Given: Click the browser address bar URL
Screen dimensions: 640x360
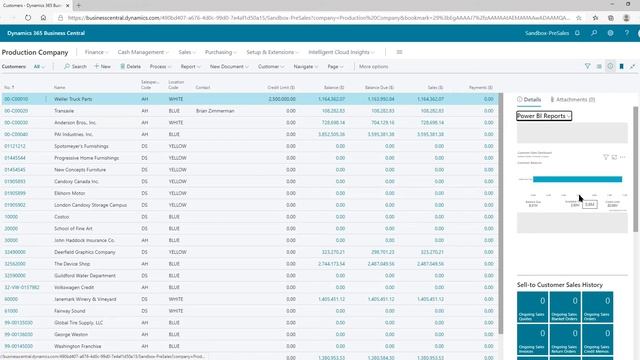Looking at the screenshot, I should pyautogui.click(x=318, y=18).
